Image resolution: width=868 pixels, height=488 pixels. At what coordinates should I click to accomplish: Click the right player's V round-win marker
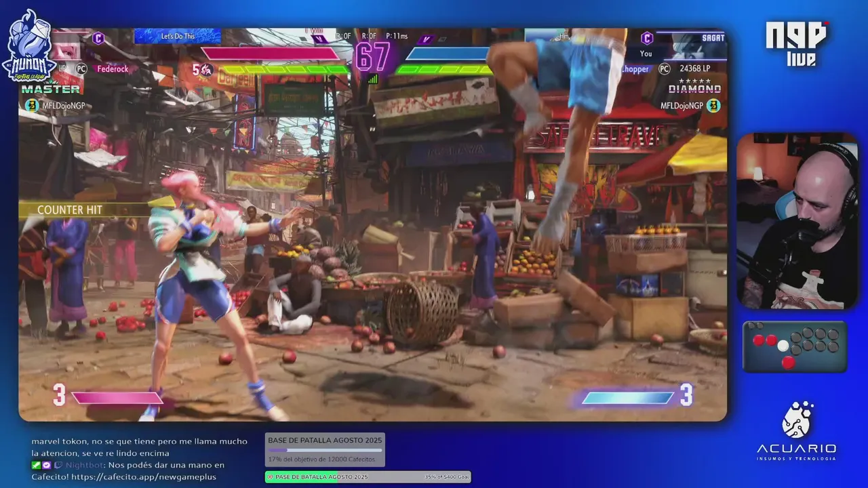click(x=427, y=40)
